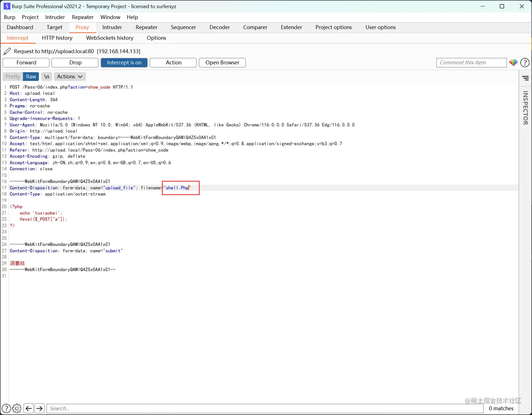
Task: Click the Burp Suite logo icon
Action: pos(7,6)
